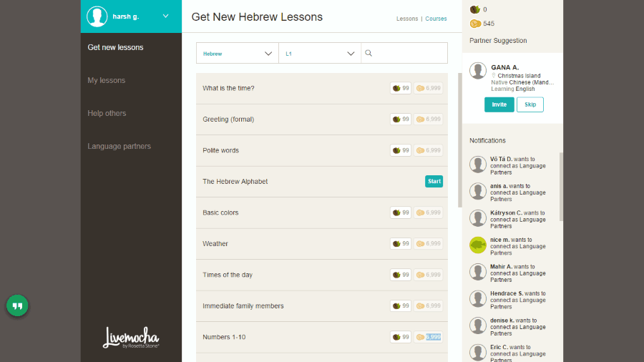Select the Basic colors lesson title
Viewport: 644px width, 362px height.
click(x=220, y=212)
